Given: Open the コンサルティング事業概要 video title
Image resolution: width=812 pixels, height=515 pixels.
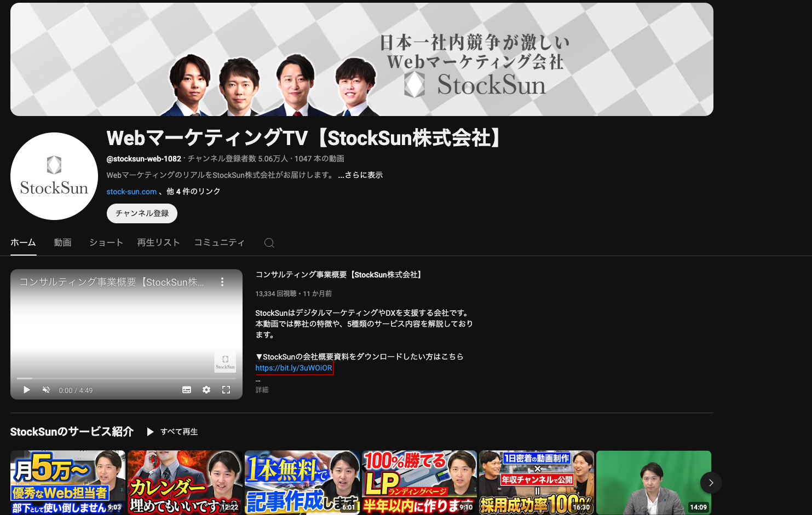Looking at the screenshot, I should [x=339, y=275].
